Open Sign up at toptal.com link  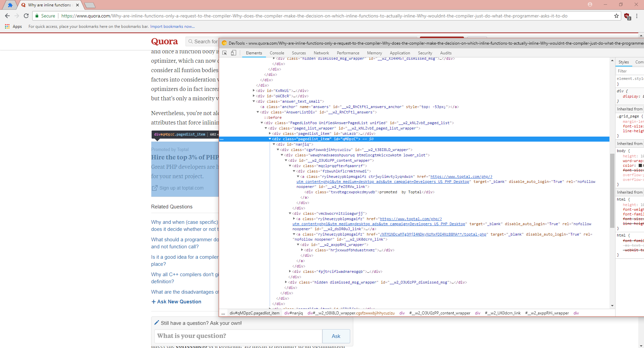point(181,188)
